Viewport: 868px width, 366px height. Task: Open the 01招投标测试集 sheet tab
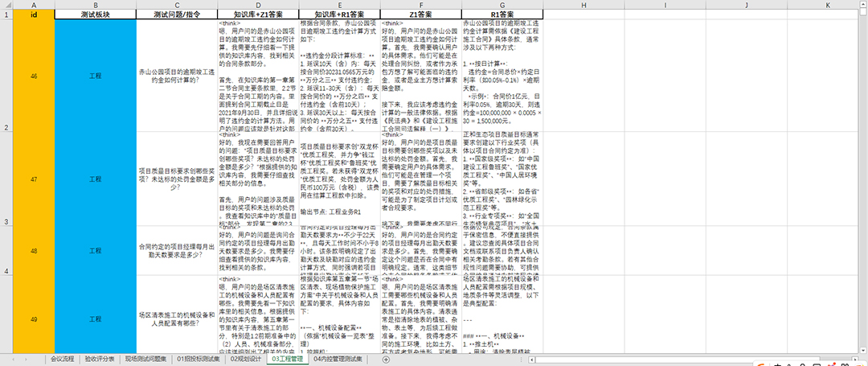tap(199, 360)
